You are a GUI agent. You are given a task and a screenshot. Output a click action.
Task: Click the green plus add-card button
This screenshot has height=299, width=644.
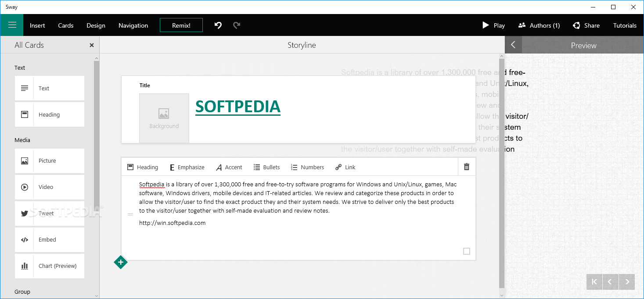pos(121,262)
